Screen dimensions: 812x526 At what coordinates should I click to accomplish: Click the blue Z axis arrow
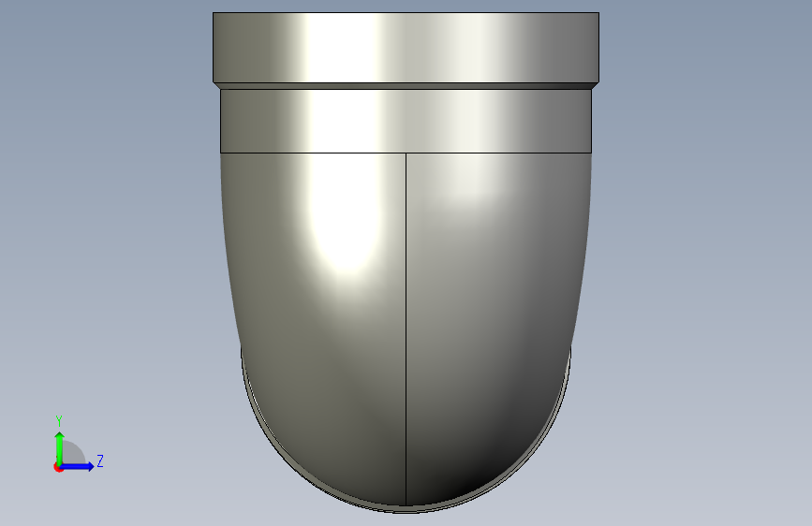(x=78, y=466)
